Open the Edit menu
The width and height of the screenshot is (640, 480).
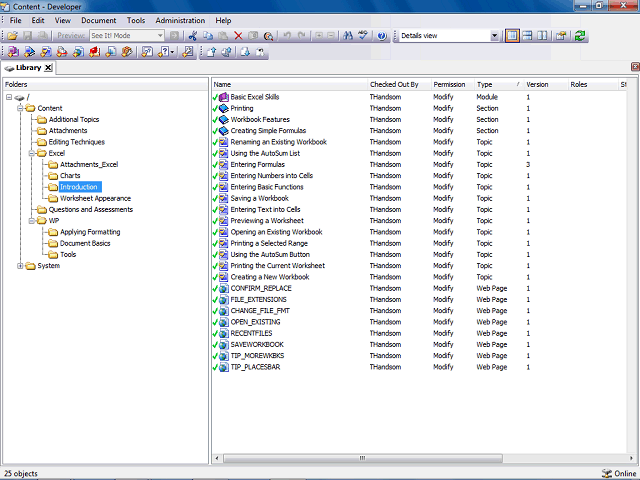point(38,20)
